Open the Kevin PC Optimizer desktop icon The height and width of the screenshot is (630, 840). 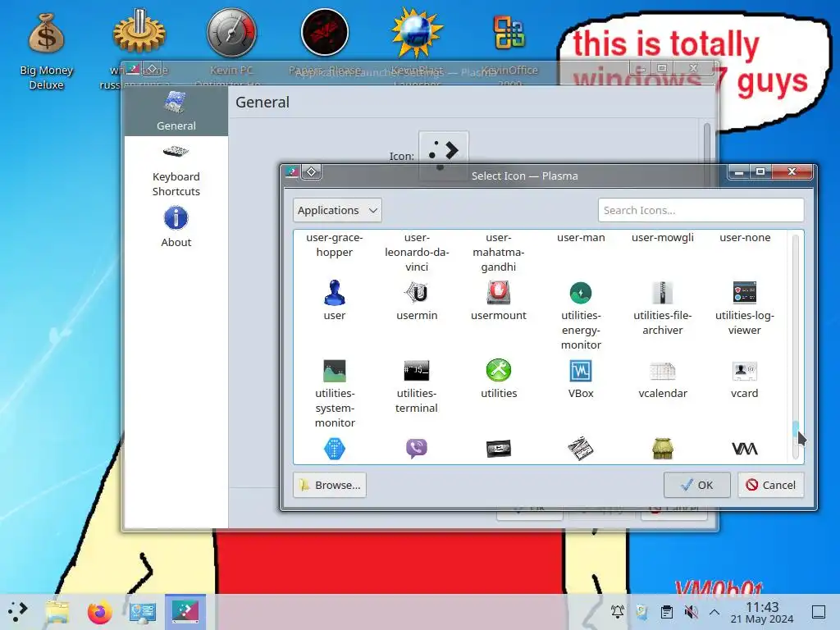231,47
